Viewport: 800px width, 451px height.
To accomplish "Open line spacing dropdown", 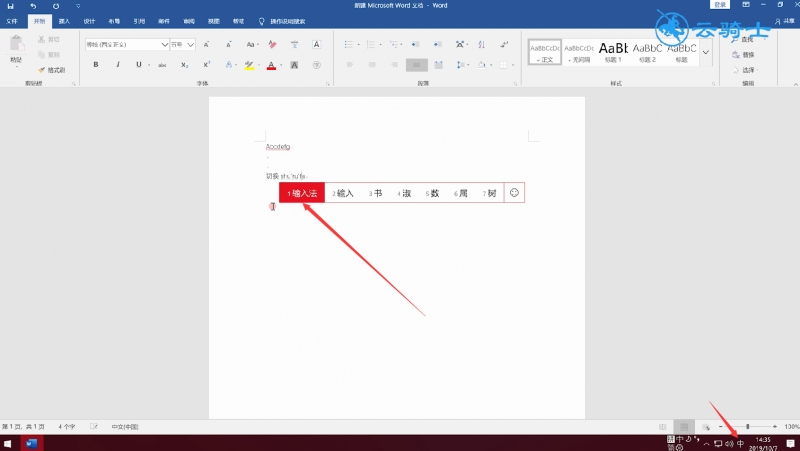I will coord(462,65).
